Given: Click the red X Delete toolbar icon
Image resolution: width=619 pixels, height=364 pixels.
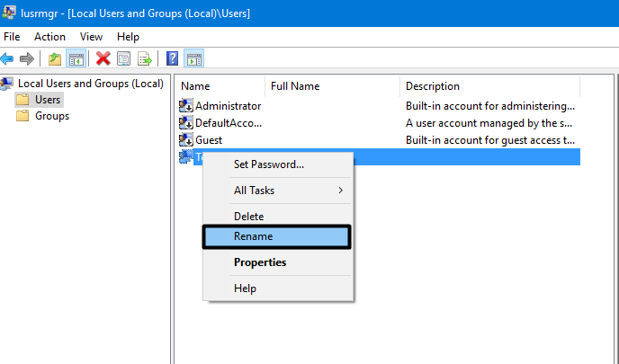Looking at the screenshot, I should 103,58.
